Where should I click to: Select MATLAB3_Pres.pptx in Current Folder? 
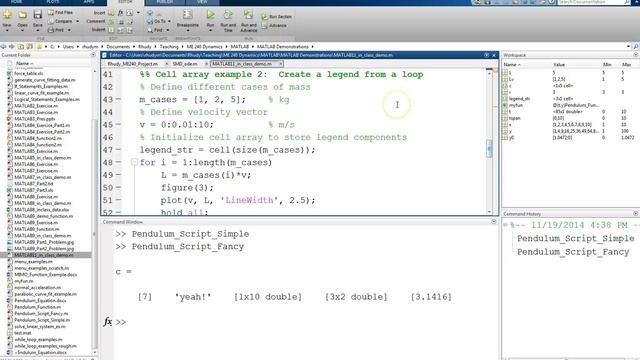34,119
